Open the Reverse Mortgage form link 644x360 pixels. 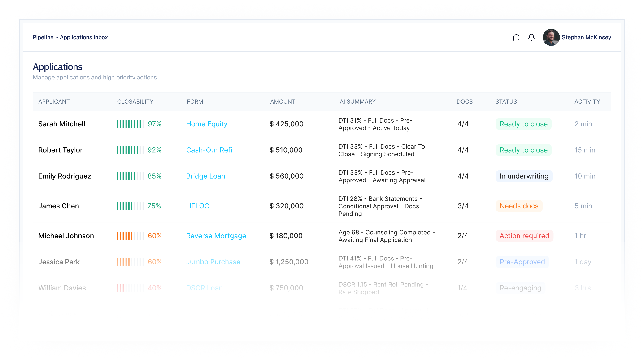click(216, 235)
